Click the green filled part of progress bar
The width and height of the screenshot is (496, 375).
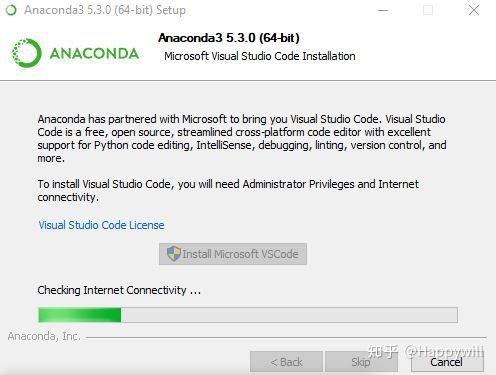coord(80,315)
